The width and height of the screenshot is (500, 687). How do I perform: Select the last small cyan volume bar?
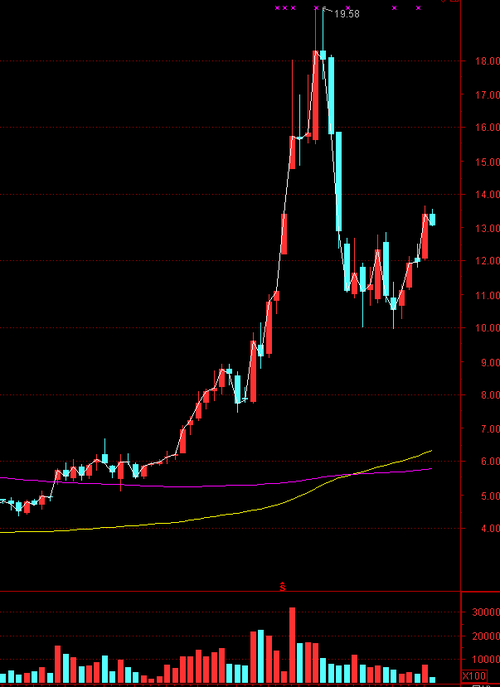[x=433, y=680]
